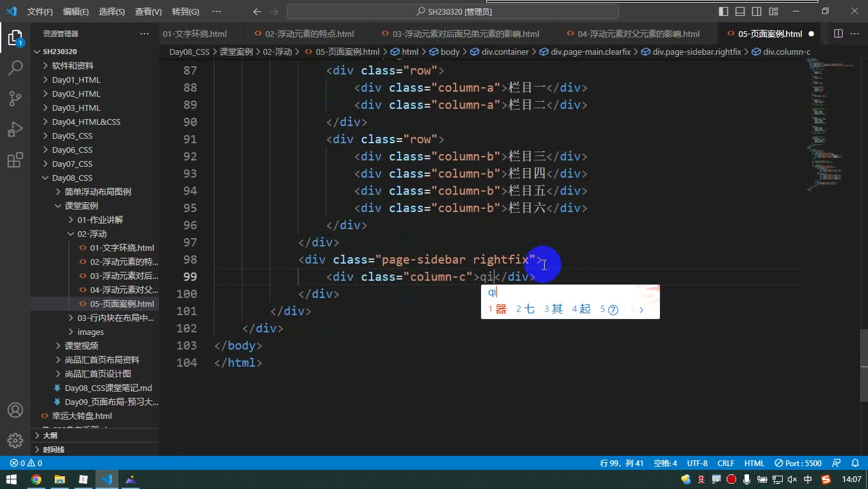Open the 选择(S) menu
The image size is (868, 489).
point(112,11)
